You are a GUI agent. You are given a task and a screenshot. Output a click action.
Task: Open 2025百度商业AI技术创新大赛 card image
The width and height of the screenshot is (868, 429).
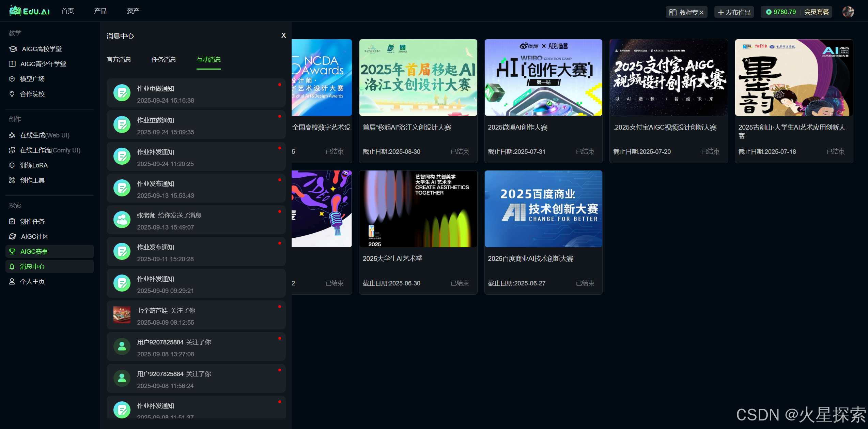click(x=543, y=209)
